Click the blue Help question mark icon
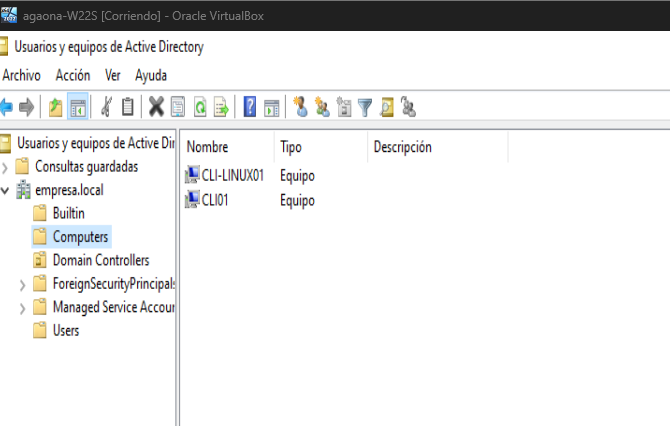This screenshot has width=670, height=426. [250, 106]
